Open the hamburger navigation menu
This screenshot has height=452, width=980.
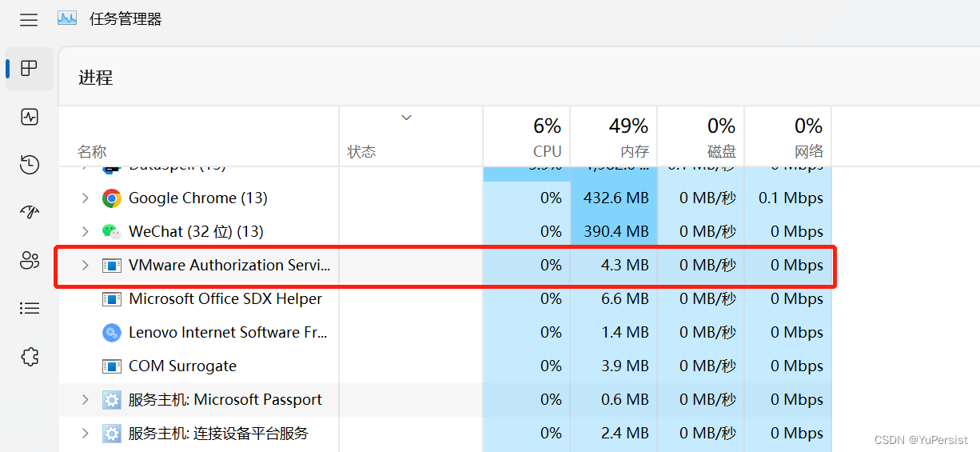(x=29, y=20)
